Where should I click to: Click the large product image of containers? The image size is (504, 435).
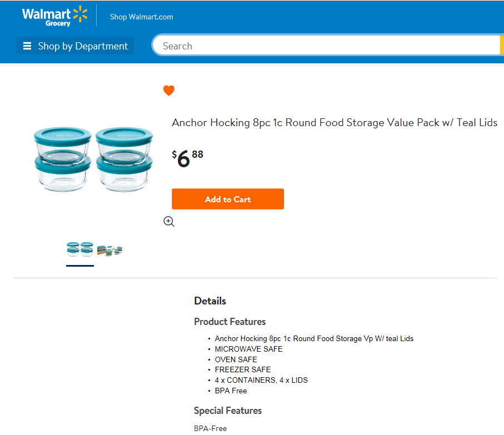tap(93, 159)
